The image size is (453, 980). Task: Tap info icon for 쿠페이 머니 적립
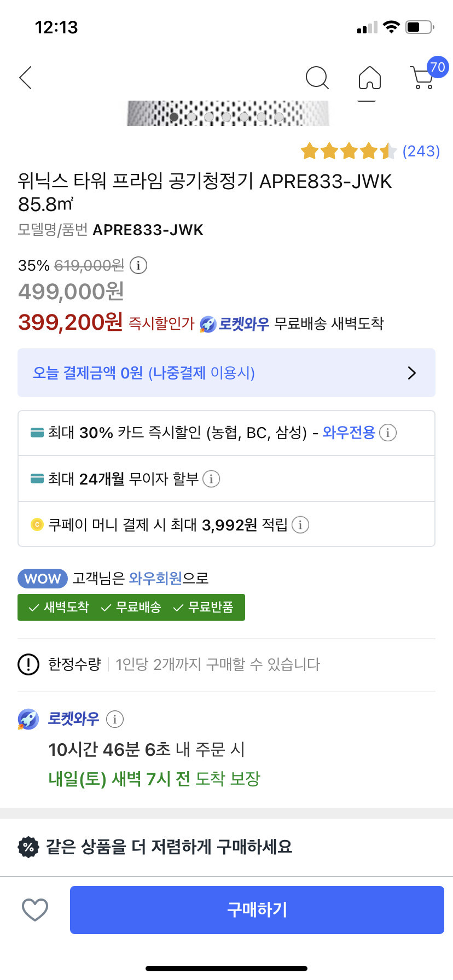click(300, 525)
